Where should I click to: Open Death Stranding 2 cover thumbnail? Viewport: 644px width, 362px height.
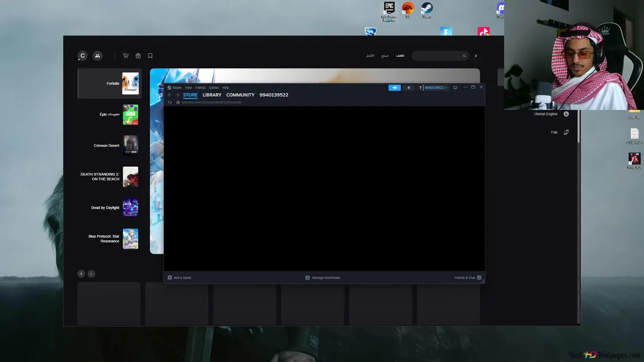[130, 176]
